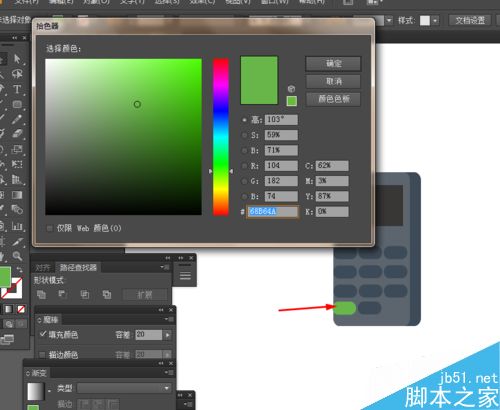Select the R (red) radio button

tap(245, 166)
